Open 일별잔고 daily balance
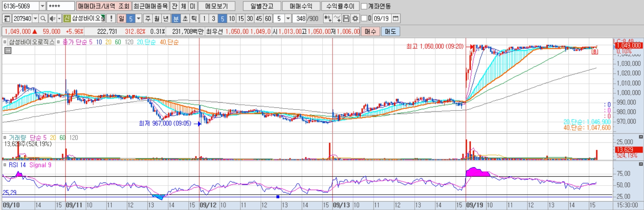Viewport: 644px width, 210px height. click(262, 6)
